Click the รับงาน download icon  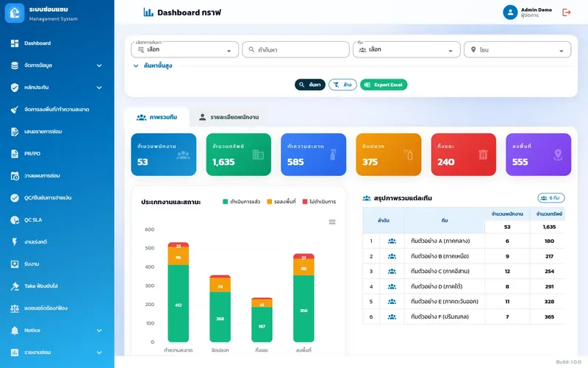15,264
